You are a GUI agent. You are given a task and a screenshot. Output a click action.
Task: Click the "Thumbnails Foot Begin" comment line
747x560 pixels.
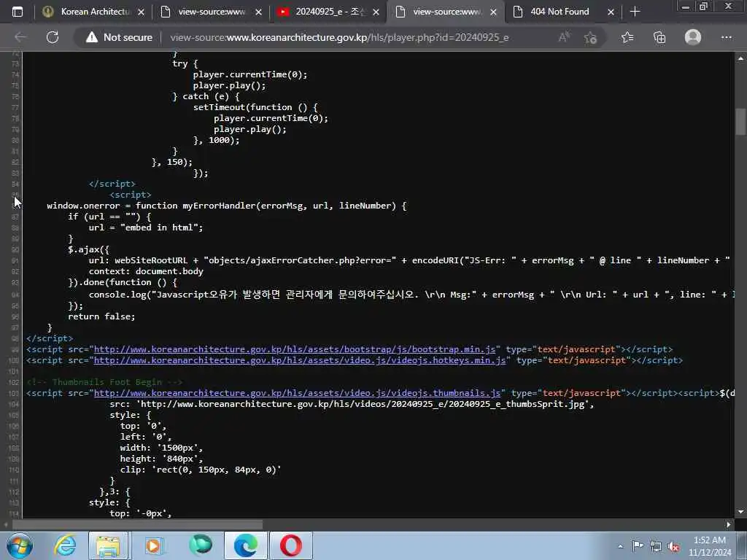pyautogui.click(x=104, y=382)
